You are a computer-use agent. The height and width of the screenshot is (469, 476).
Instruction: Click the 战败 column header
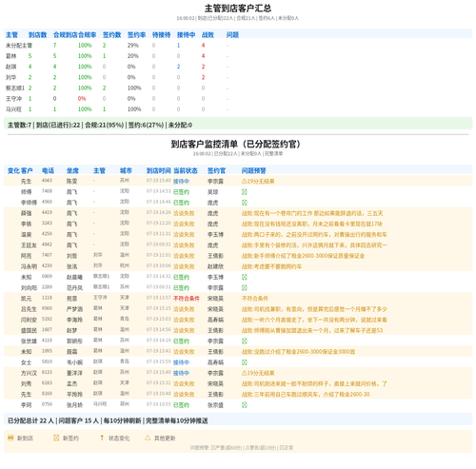click(x=208, y=34)
